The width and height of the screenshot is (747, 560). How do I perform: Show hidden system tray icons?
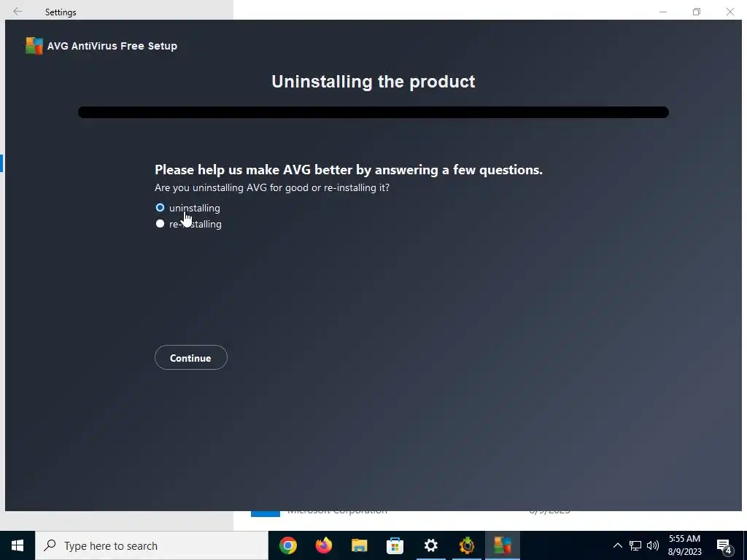[617, 545]
